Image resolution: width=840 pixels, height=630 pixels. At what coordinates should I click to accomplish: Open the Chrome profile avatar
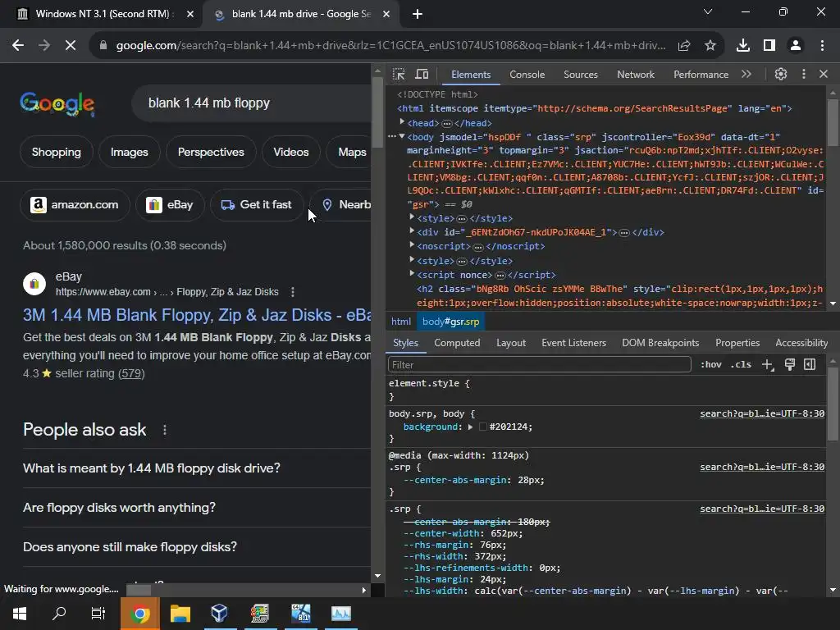796,46
